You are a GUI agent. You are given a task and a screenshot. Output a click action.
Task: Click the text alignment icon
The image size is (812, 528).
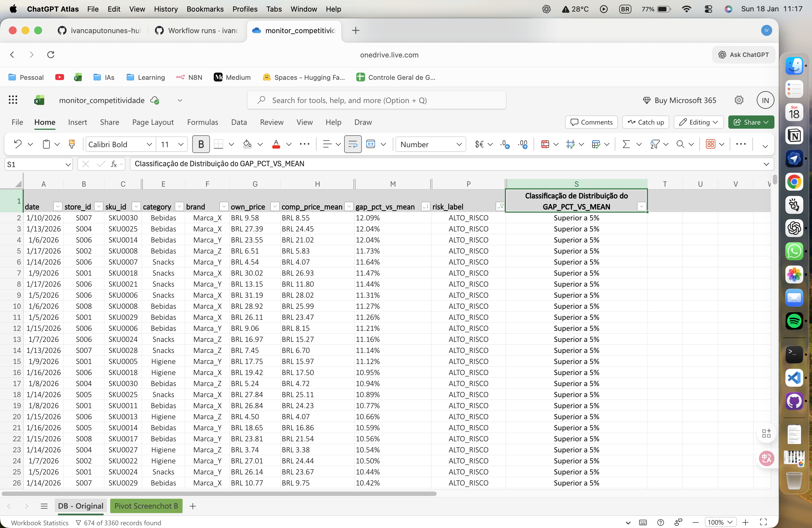coord(327,144)
